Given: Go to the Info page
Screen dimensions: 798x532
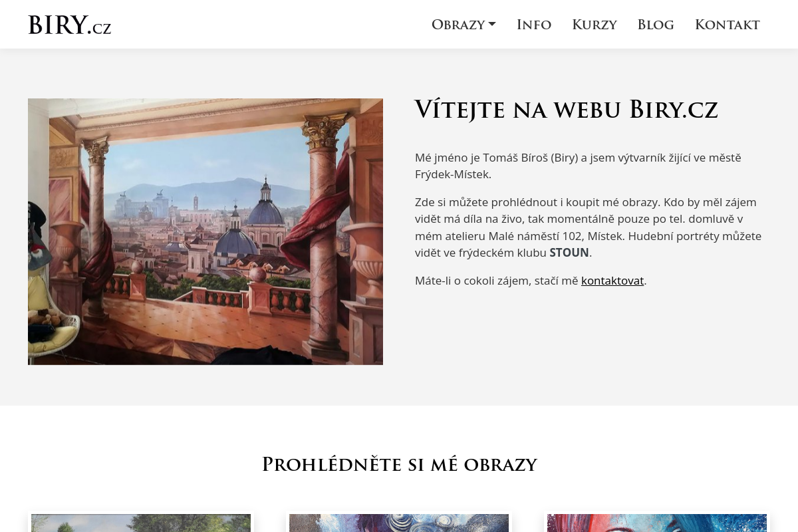Looking at the screenshot, I should (534, 25).
